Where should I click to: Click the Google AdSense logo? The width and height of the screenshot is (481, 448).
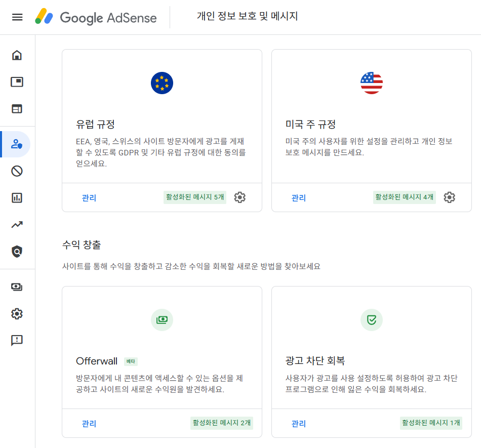point(96,17)
